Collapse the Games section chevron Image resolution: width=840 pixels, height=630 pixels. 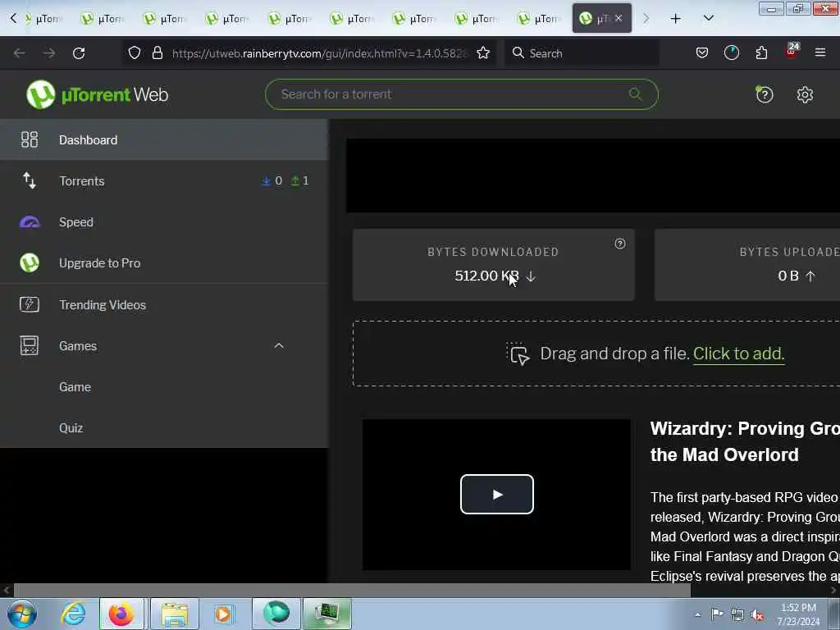pyautogui.click(x=279, y=346)
